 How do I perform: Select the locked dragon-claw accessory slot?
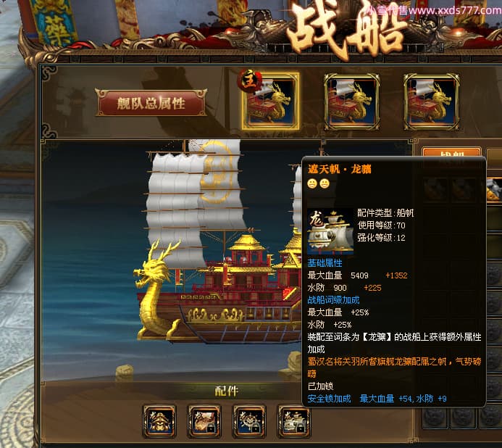pos(204,420)
